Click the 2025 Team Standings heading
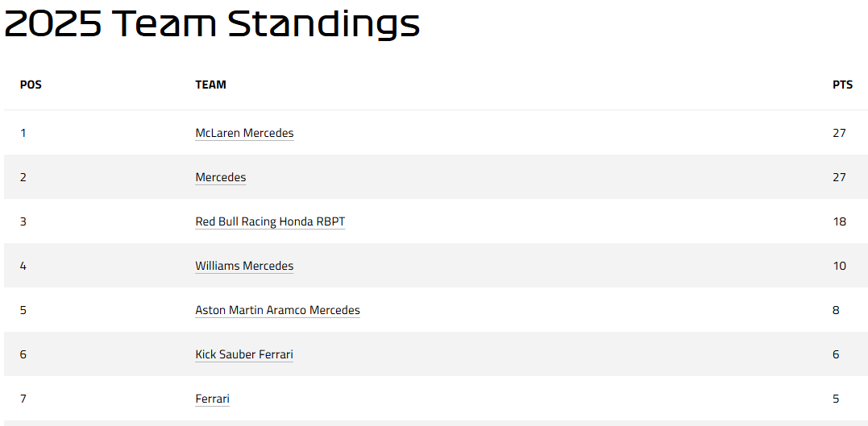This screenshot has width=868, height=426. [x=212, y=24]
